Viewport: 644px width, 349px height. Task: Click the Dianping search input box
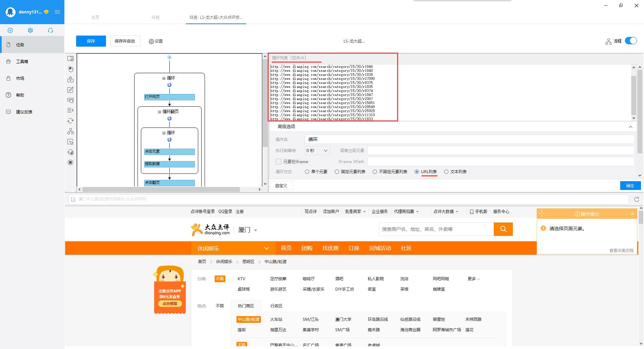[x=436, y=229]
